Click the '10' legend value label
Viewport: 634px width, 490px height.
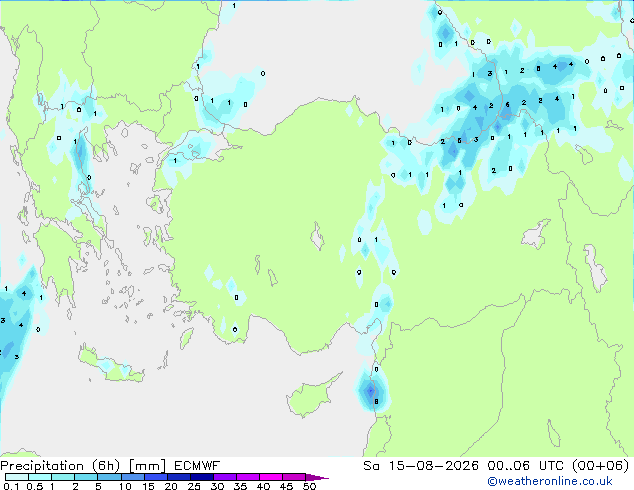pos(125,486)
